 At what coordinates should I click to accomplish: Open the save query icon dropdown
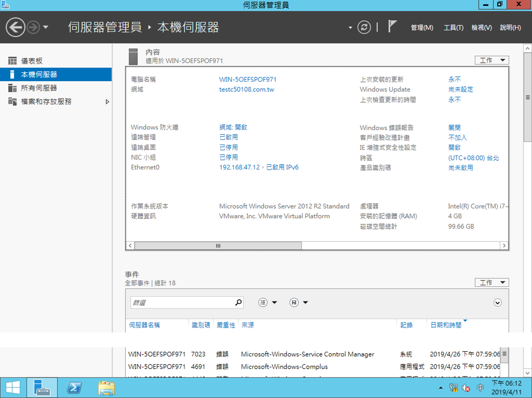coord(299,302)
